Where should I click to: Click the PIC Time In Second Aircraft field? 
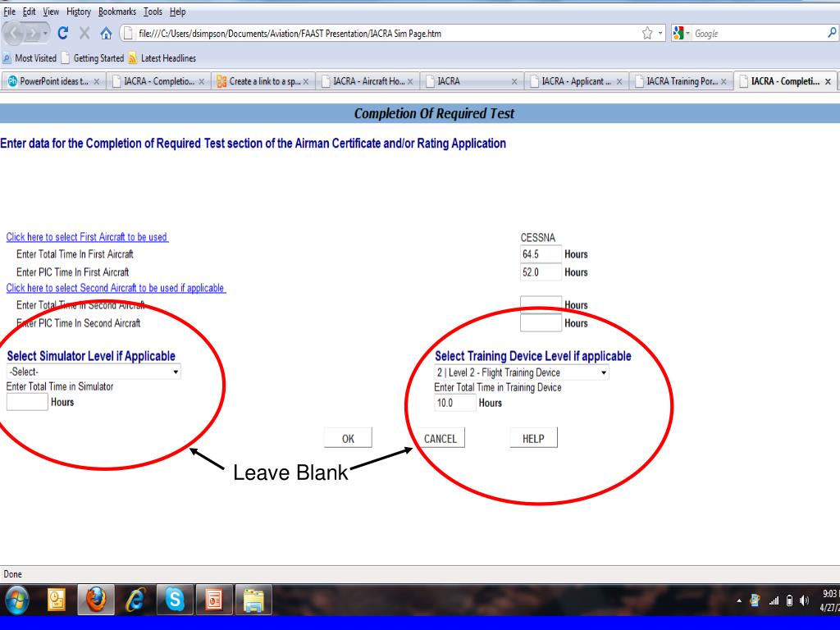pos(541,323)
